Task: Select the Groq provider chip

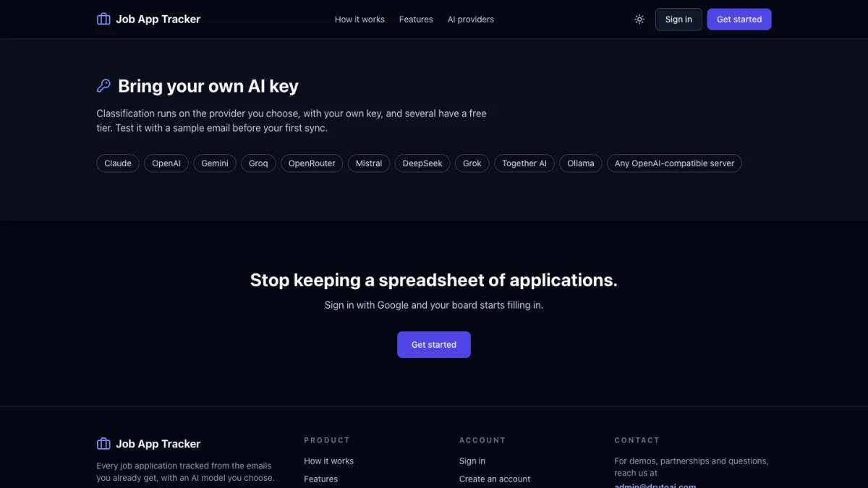Action: tap(258, 163)
